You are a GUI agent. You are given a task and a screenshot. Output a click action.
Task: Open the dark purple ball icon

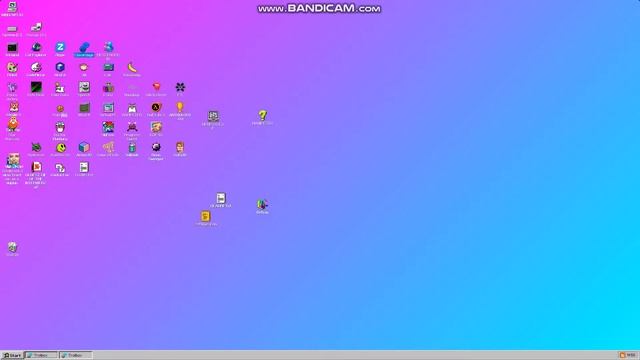point(156,147)
